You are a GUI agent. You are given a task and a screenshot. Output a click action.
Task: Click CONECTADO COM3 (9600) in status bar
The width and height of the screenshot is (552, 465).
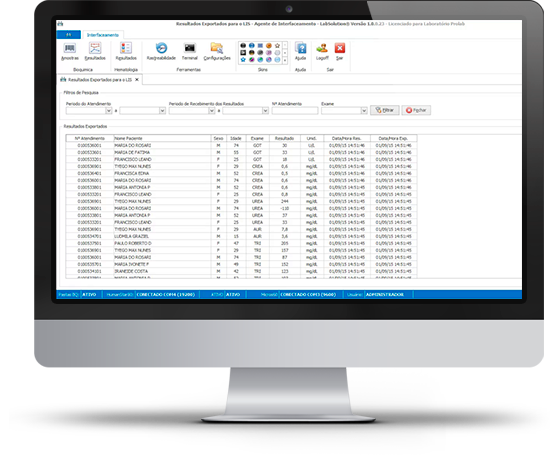click(x=308, y=295)
